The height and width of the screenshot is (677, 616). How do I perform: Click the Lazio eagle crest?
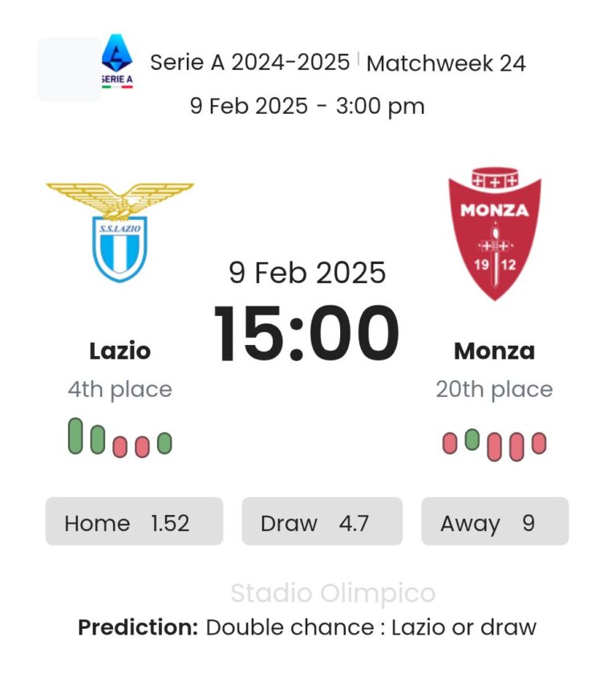pyautogui.click(x=120, y=232)
